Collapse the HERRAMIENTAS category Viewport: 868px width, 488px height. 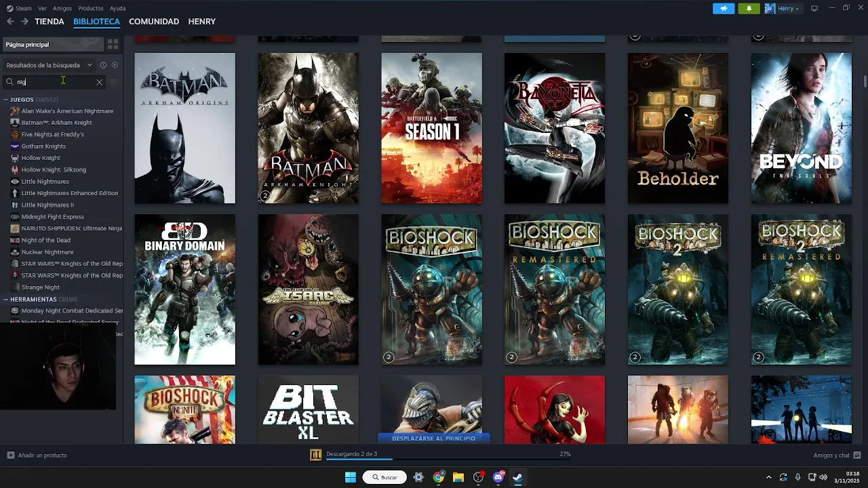click(x=6, y=299)
